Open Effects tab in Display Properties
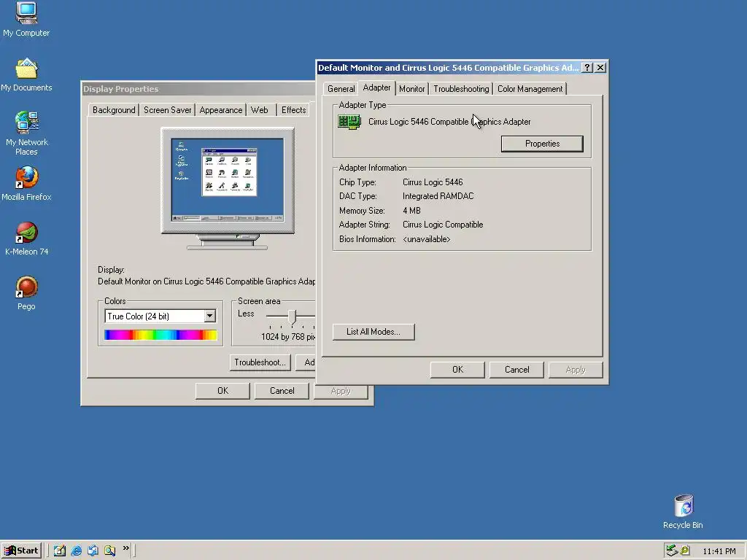747x560 pixels. click(x=293, y=110)
